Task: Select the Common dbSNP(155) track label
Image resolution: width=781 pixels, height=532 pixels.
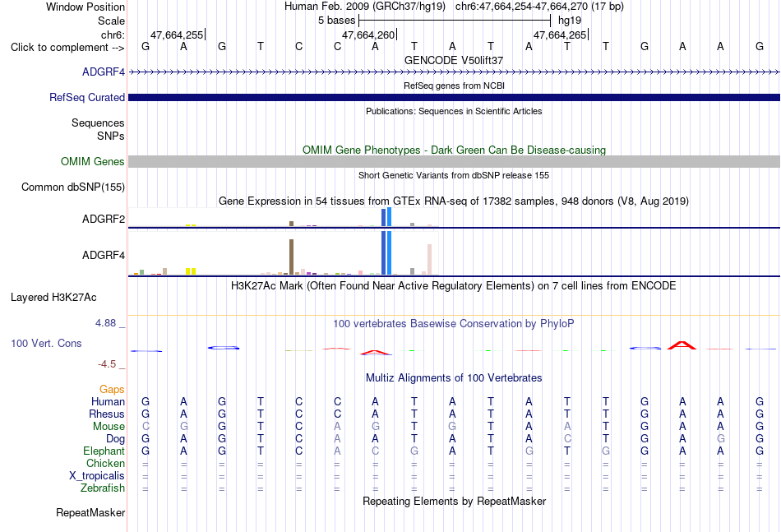Action: click(x=73, y=187)
